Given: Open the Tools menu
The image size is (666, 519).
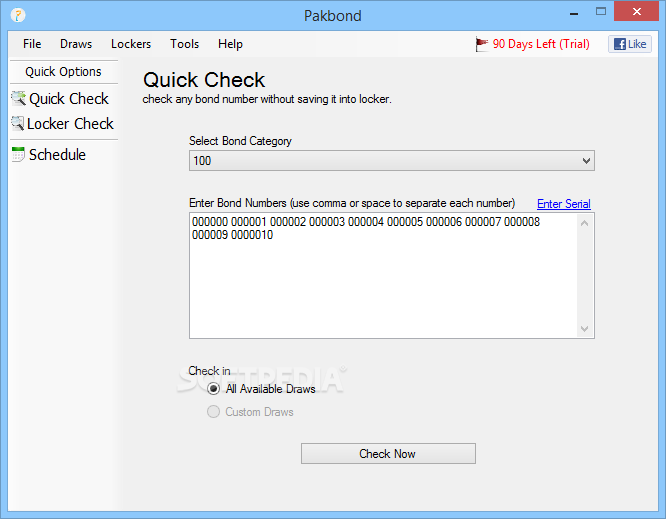Looking at the screenshot, I should [x=184, y=44].
